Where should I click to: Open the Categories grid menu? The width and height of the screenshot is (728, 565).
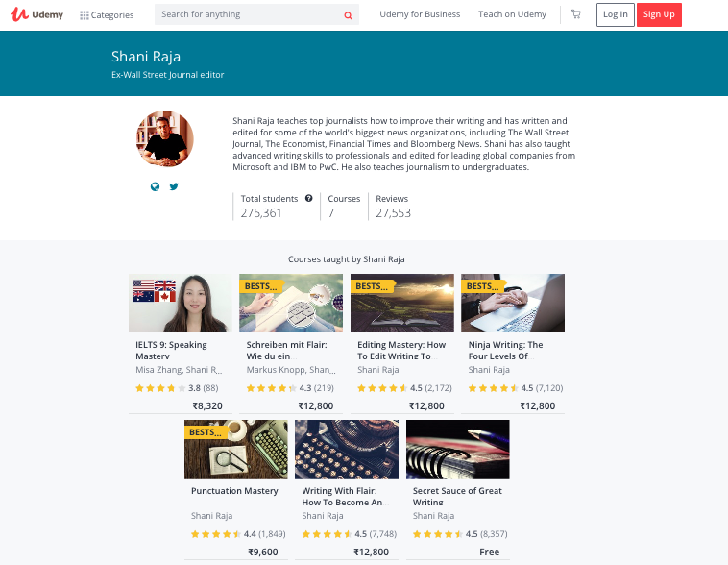(107, 15)
